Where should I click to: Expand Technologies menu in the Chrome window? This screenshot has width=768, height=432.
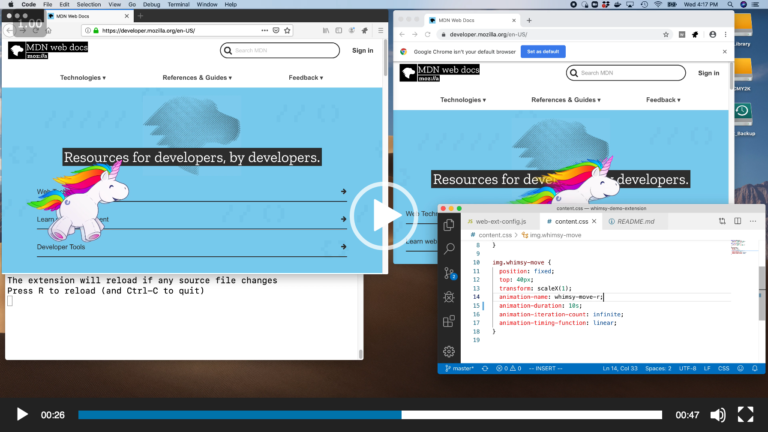coord(463,99)
